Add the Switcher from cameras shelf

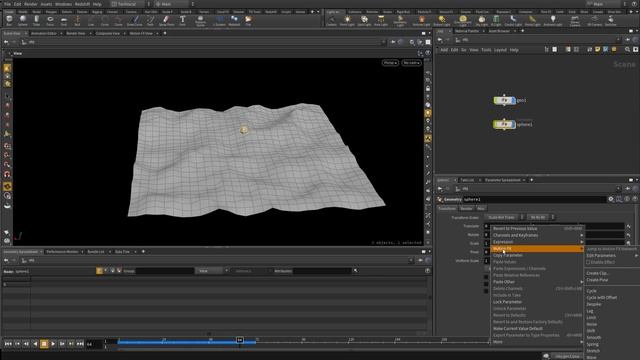pos(611,20)
